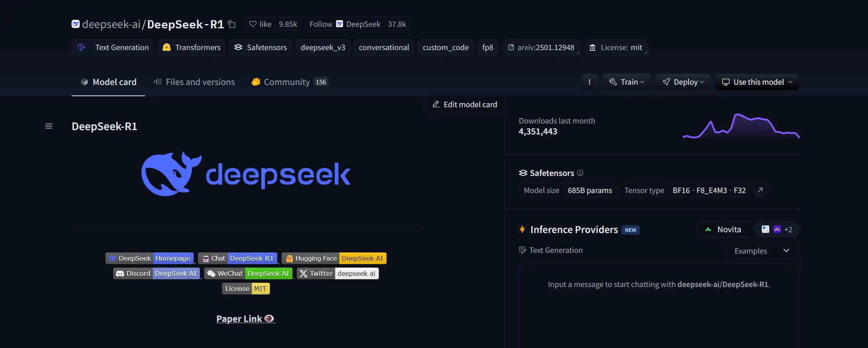Click the NEW badge beside Inference Providers

tap(630, 230)
